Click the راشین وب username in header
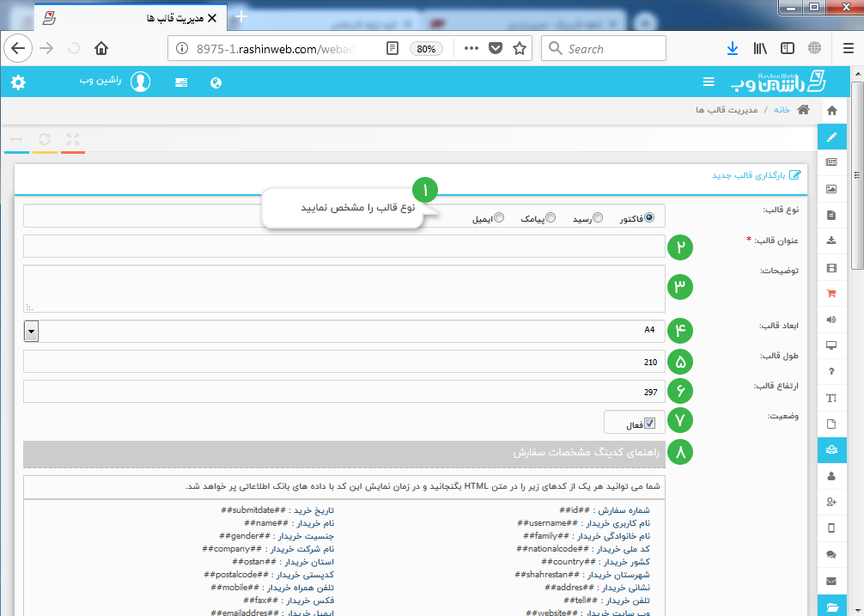The height and width of the screenshot is (616, 864). (x=100, y=81)
